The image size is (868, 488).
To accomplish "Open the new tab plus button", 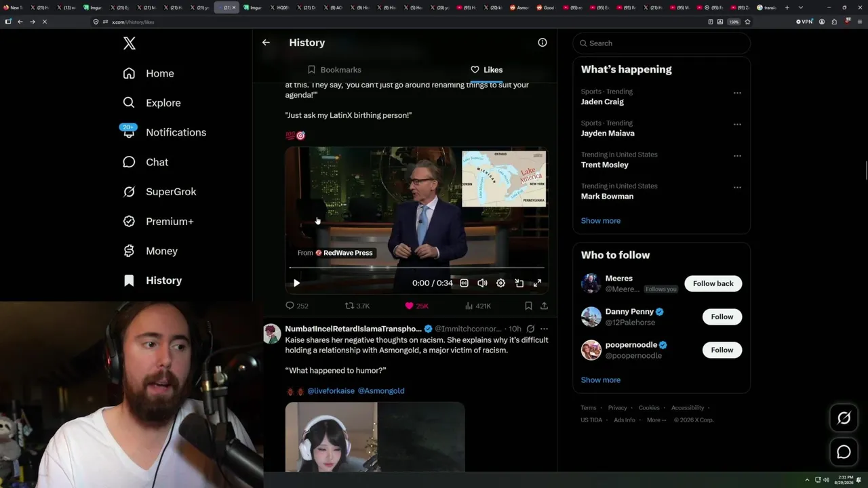I will pos(787,7).
